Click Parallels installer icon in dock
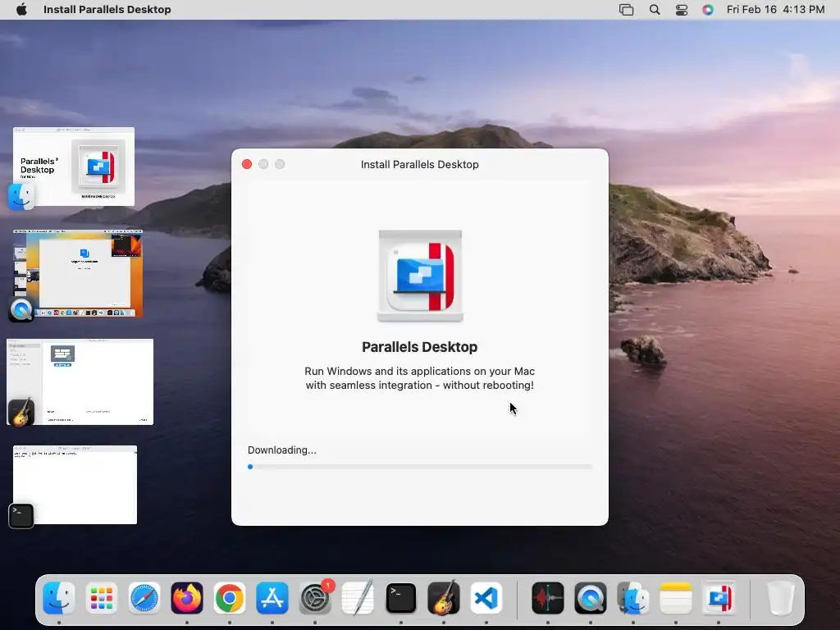The width and height of the screenshot is (840, 630). (x=719, y=598)
